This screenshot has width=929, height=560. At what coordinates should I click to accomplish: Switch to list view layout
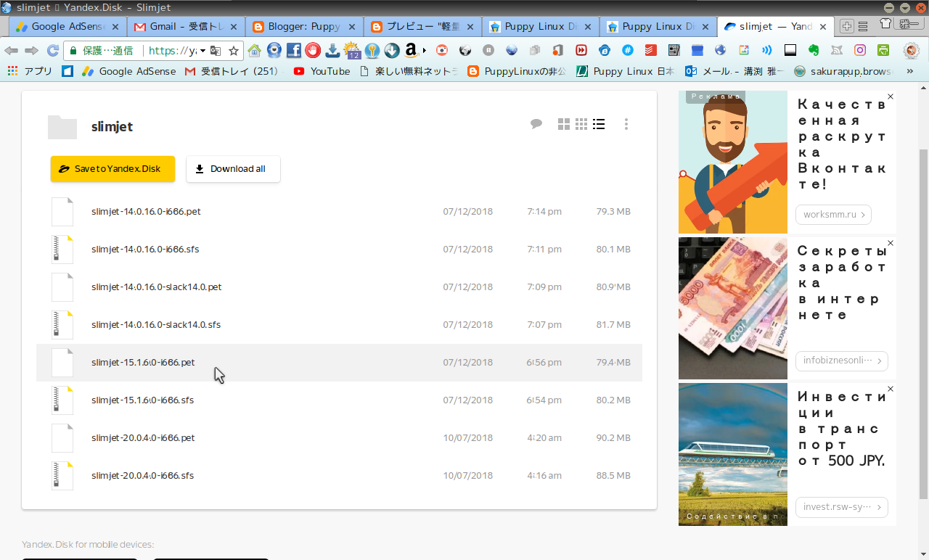tap(599, 124)
